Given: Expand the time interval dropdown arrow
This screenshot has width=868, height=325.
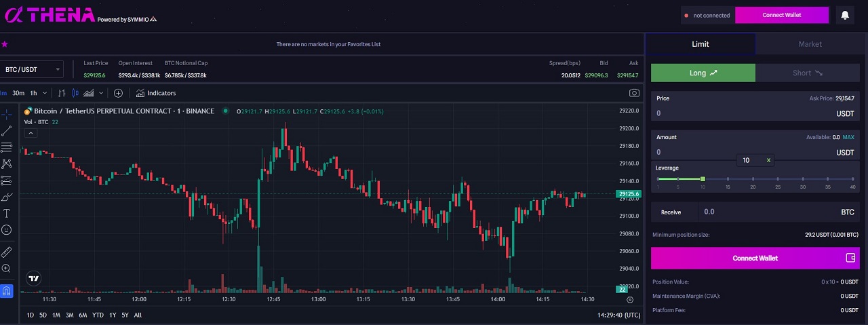Looking at the screenshot, I should tap(45, 93).
